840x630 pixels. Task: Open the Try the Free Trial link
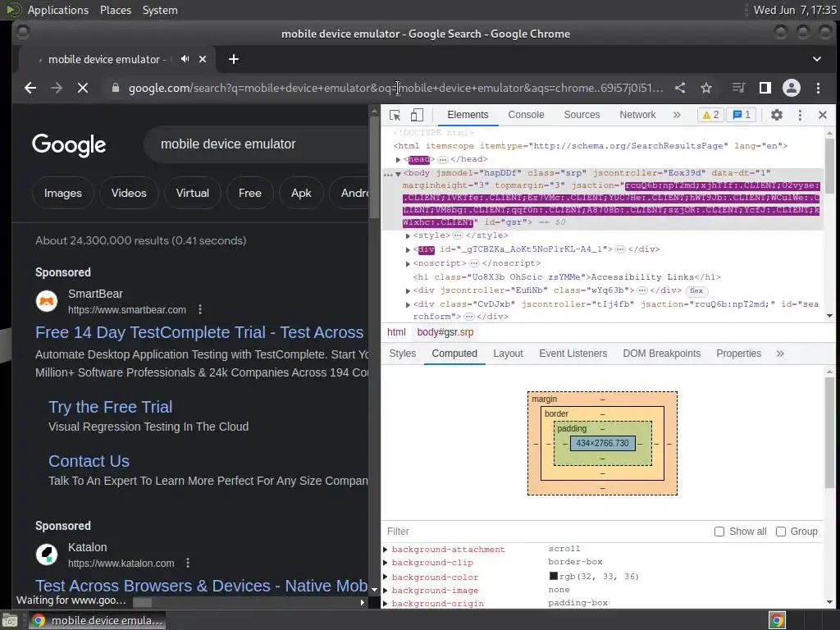tap(111, 407)
